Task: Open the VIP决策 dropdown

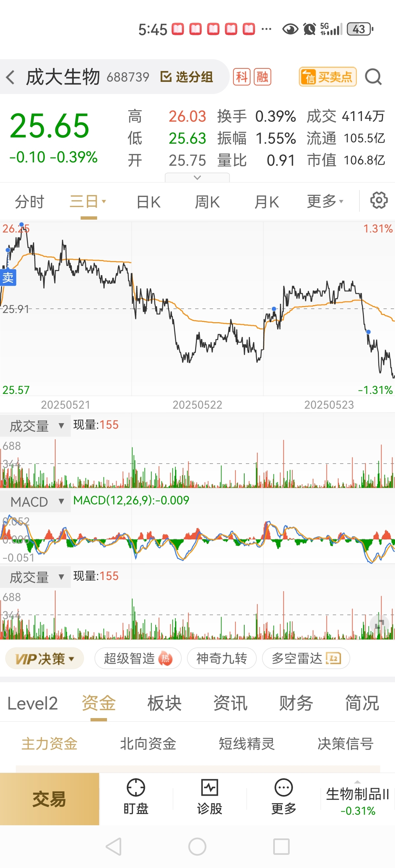Action: pyautogui.click(x=44, y=659)
